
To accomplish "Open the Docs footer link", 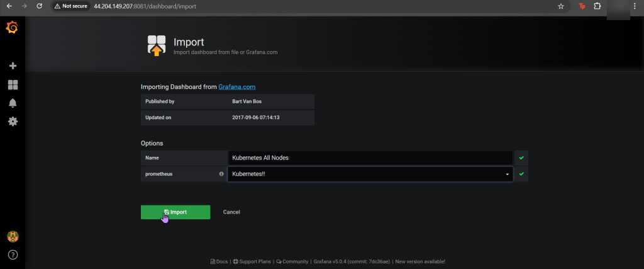I will click(219, 261).
